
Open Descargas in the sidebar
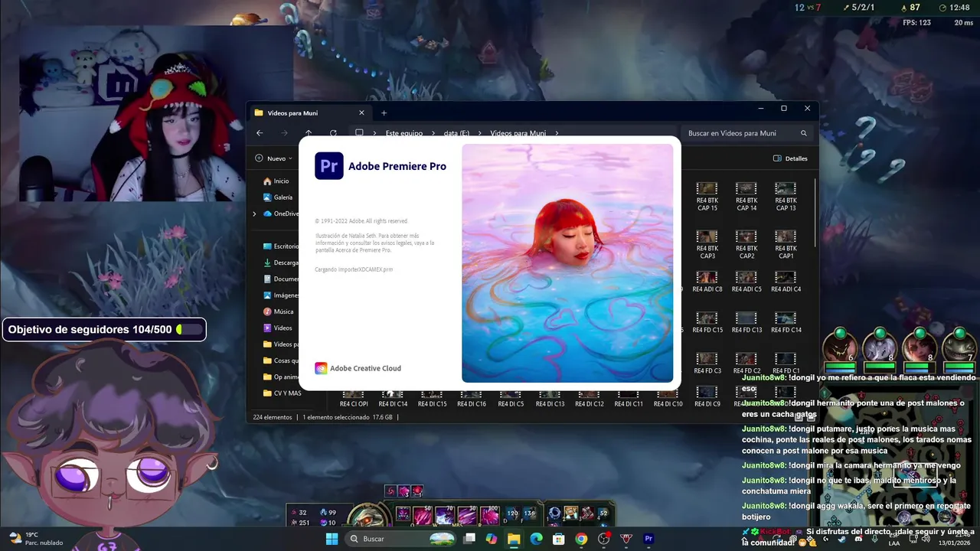280,262
